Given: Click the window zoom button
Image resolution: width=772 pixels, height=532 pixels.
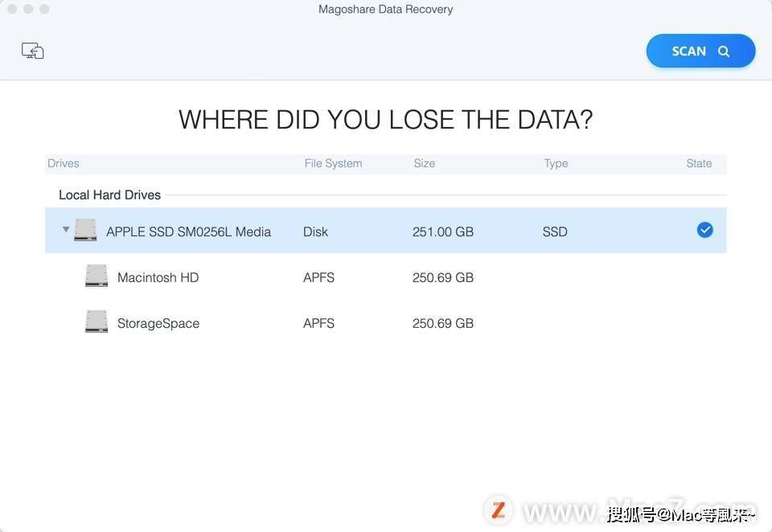Looking at the screenshot, I should tap(45, 9).
